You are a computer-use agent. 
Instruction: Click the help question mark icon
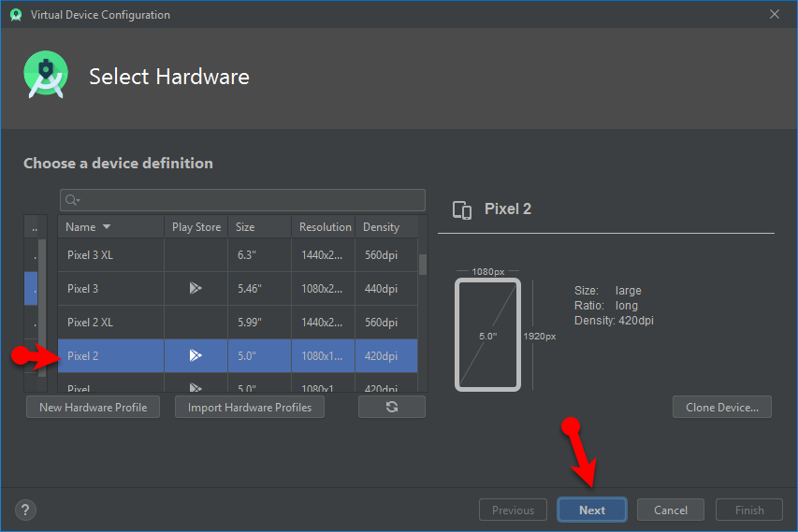tap(25, 510)
